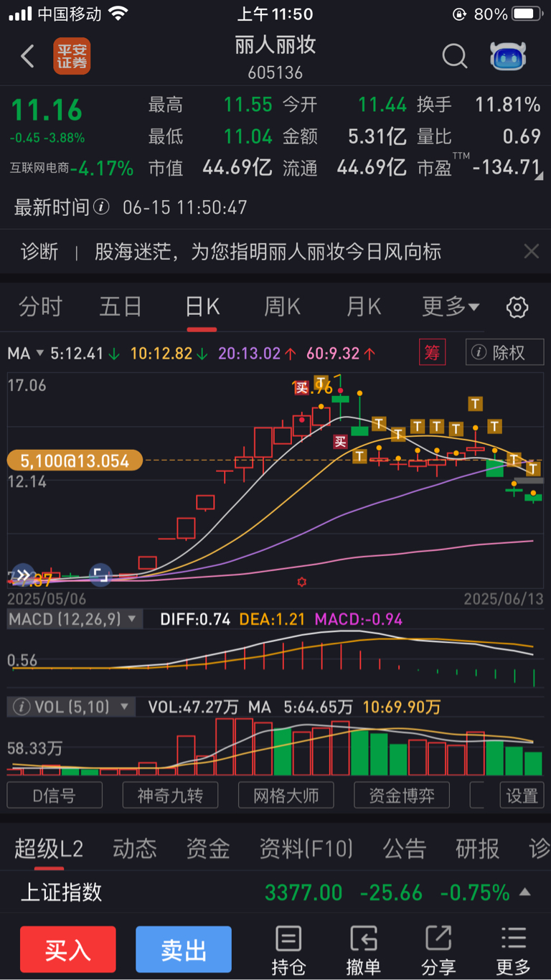Viewport: 551px width, 980px height.
Task: Close the 诊断 banner with X
Action: [531, 251]
